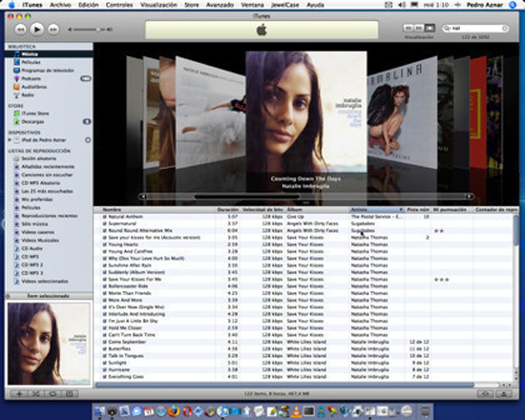Uncheck the Butterflies song checkbox

click(104, 349)
